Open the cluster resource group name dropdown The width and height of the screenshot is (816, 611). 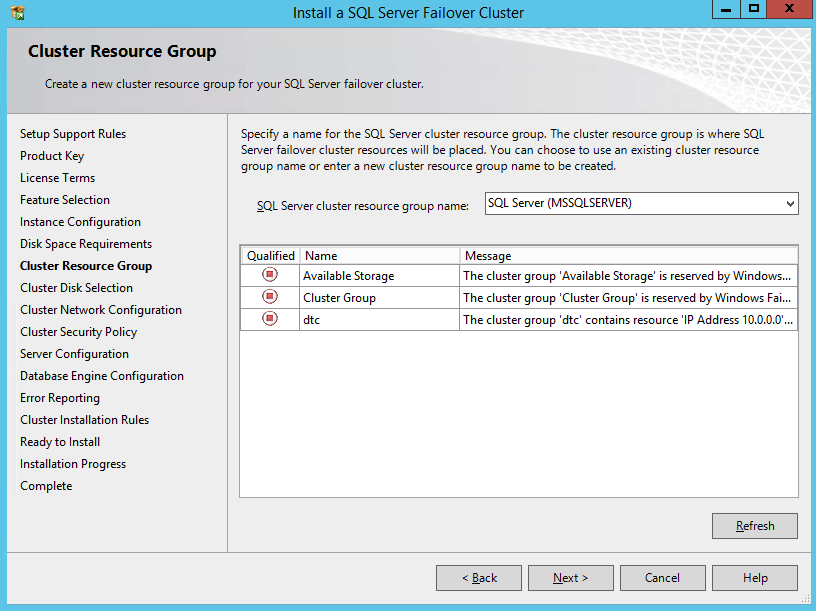coord(790,204)
